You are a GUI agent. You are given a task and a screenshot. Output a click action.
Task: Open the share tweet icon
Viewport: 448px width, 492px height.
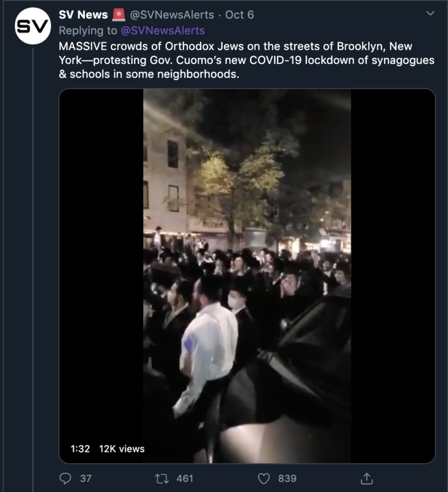(367, 478)
